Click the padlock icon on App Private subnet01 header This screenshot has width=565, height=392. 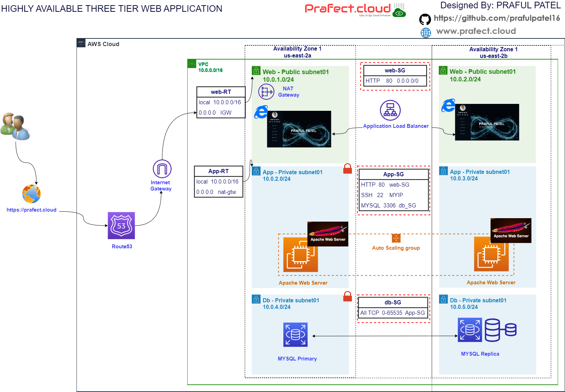(256, 170)
